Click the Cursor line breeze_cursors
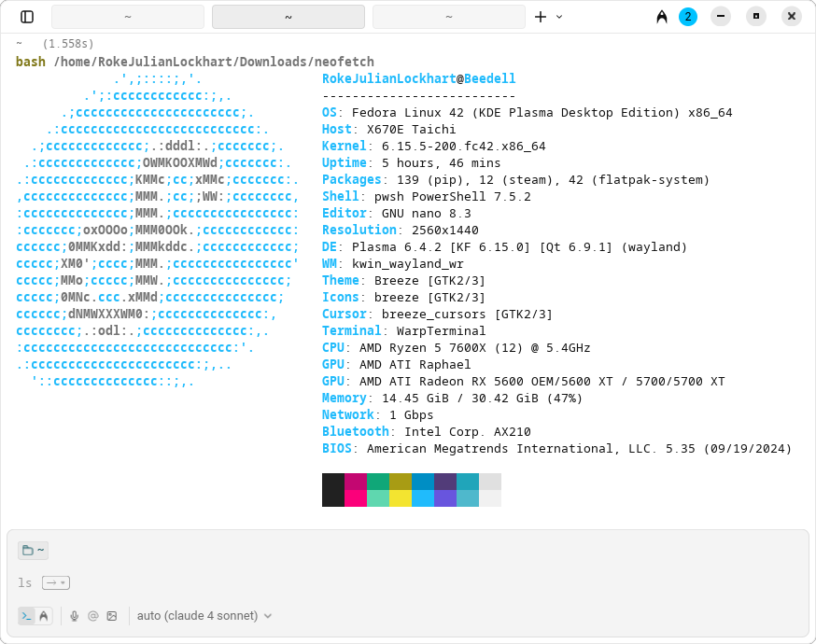This screenshot has height=644, width=816. click(437, 315)
